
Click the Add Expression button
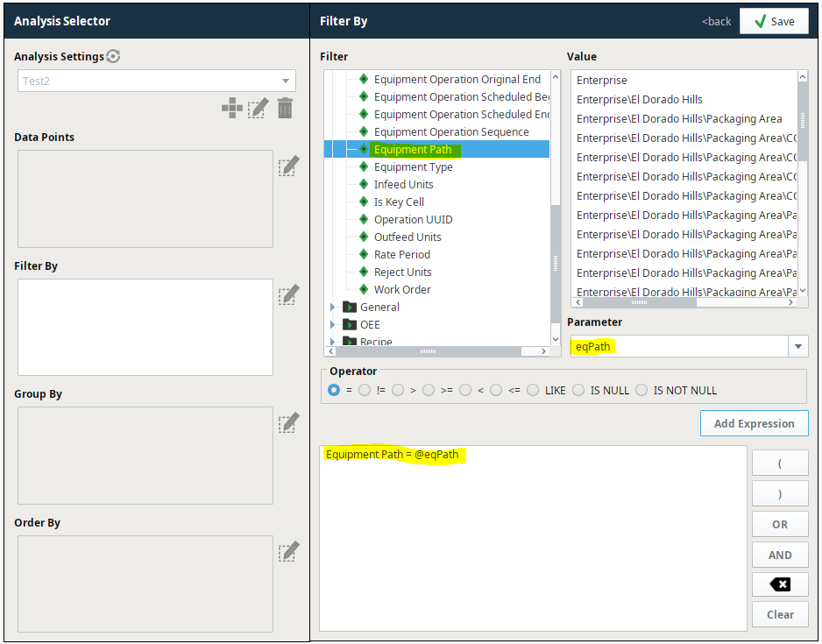[754, 423]
